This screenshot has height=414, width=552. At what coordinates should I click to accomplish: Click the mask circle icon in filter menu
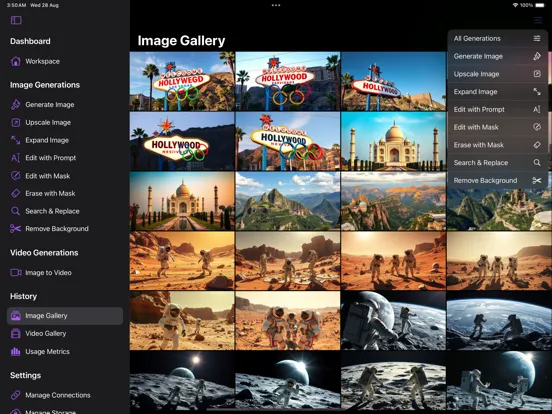coord(537,127)
